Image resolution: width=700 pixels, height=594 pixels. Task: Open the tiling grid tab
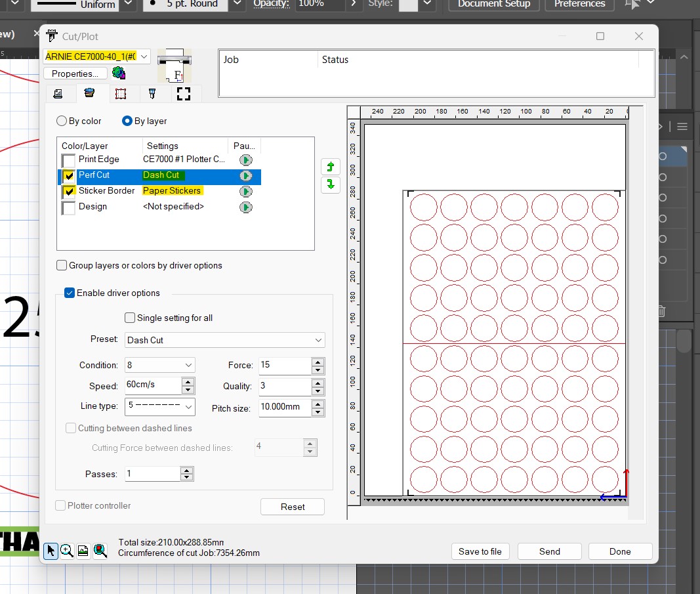pos(121,94)
